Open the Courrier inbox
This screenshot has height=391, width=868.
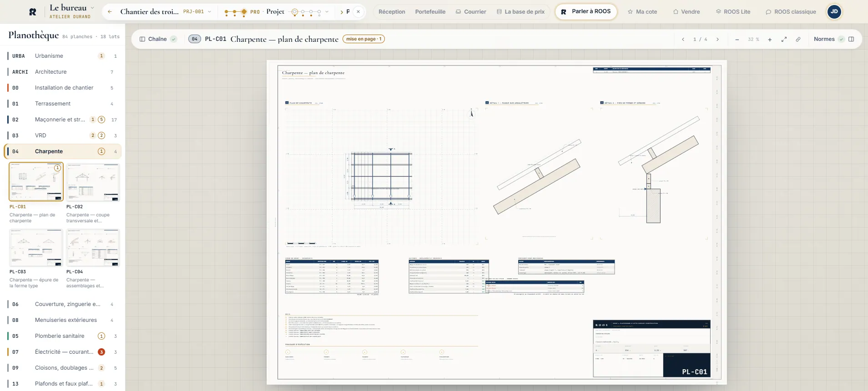[471, 12]
